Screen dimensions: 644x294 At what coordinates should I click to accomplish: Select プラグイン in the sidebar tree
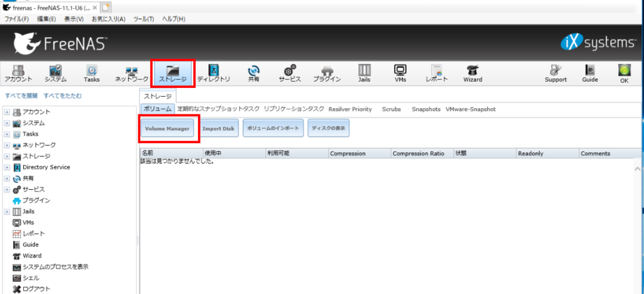[x=31, y=200]
